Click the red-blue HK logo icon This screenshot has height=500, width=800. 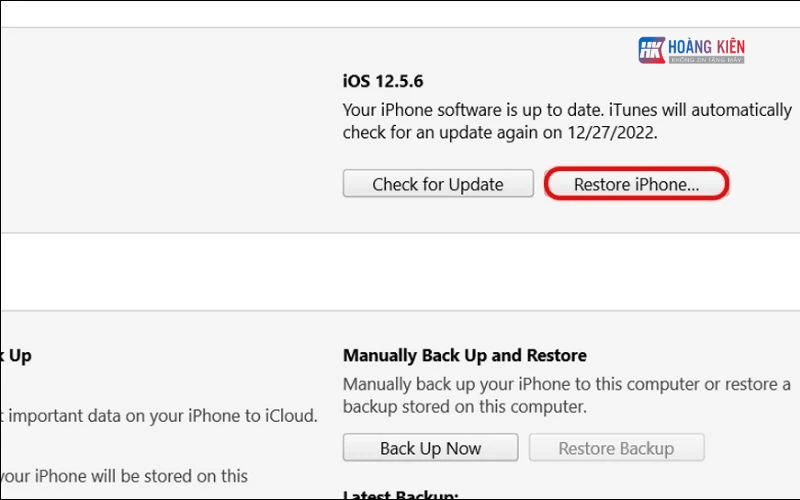click(652, 52)
